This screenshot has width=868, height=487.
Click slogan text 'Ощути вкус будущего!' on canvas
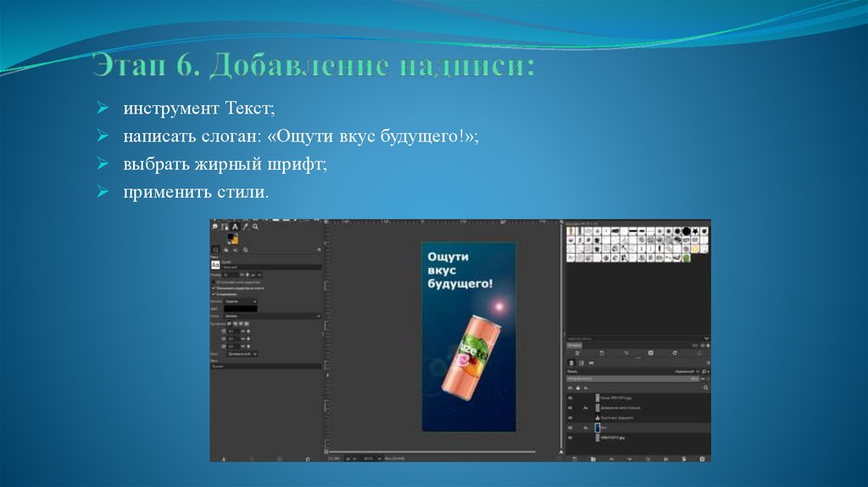tap(459, 271)
